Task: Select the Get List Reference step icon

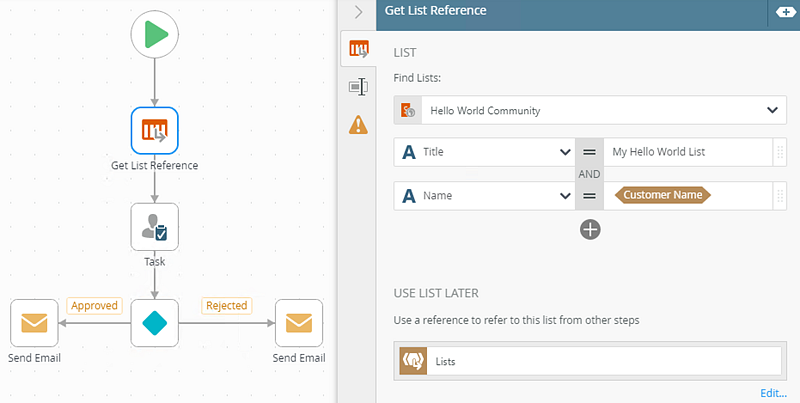Action: coord(155,130)
